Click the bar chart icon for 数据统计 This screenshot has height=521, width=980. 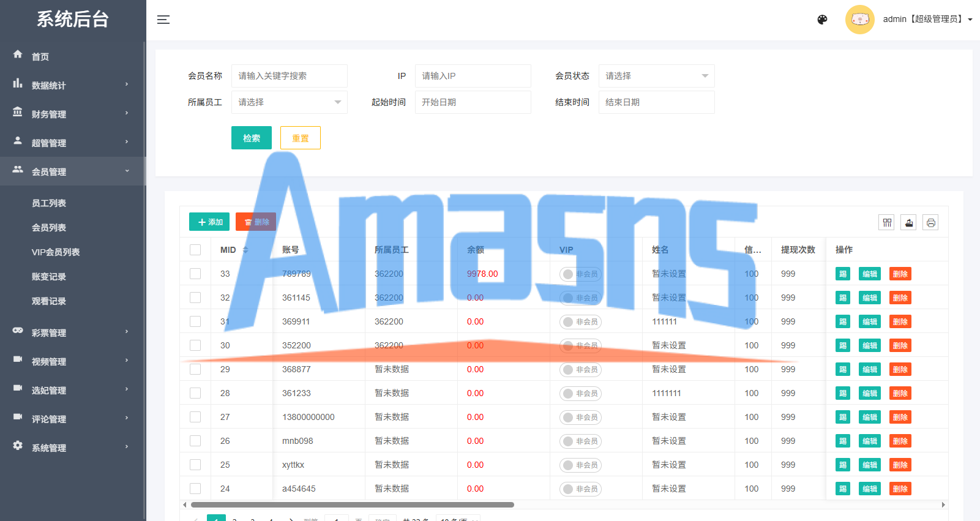(x=18, y=83)
